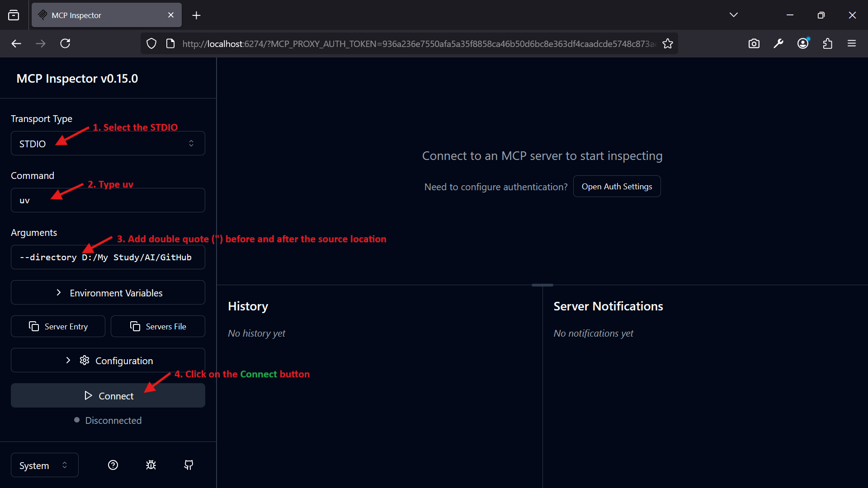The image size is (868, 488).
Task: Click the Disconnected status text
Action: coord(113,421)
